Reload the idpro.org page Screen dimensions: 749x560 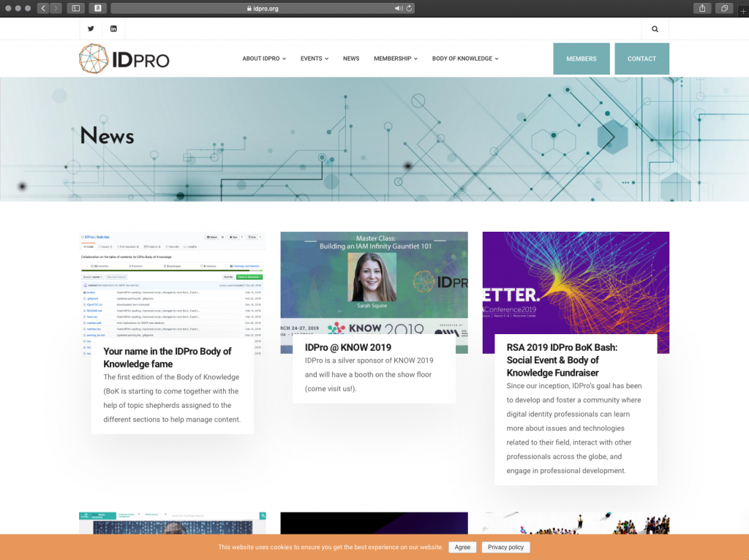pos(409,8)
